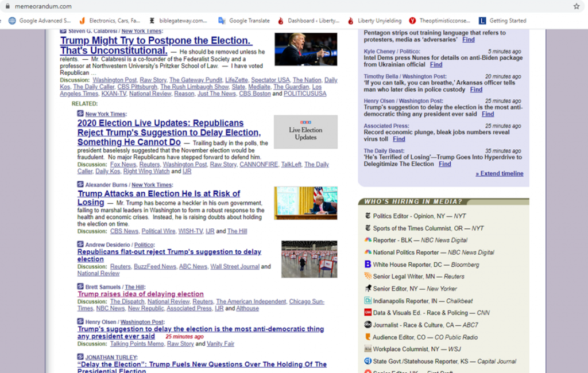Click Find link for Intel Dems press Nunes item
This screenshot has width=588, height=373.
point(436,64)
